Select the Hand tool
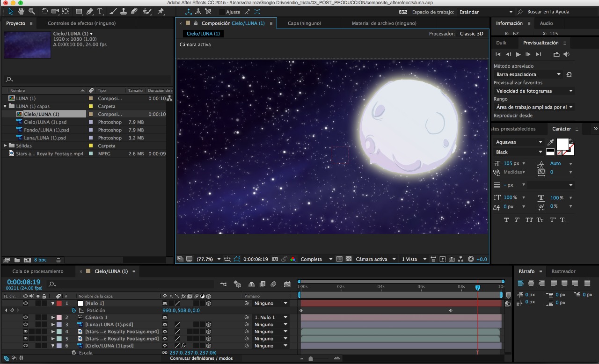The height and width of the screenshot is (364, 599). click(x=22, y=11)
